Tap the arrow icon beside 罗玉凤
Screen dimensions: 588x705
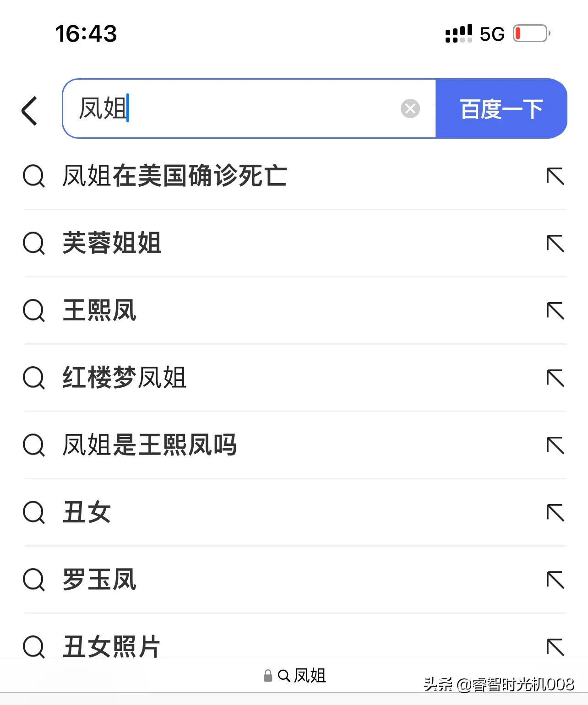tap(555, 580)
